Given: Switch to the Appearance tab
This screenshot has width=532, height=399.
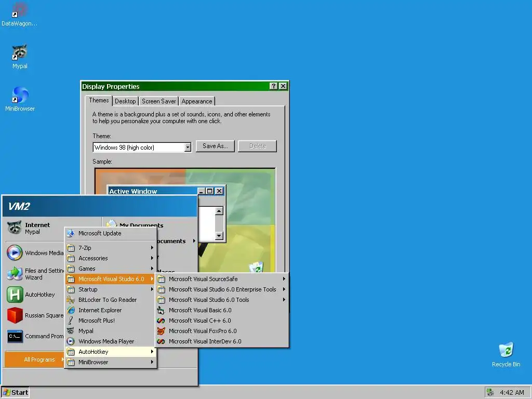Looking at the screenshot, I should 197,101.
